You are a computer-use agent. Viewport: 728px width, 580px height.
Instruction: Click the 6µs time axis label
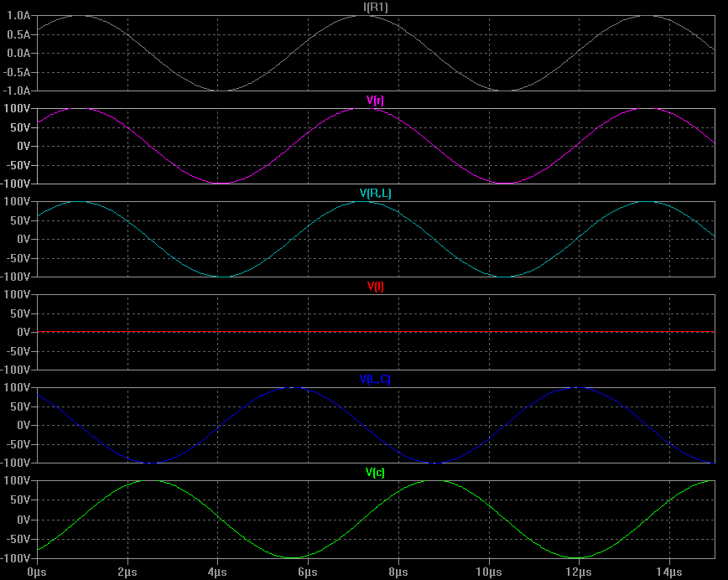(x=307, y=572)
